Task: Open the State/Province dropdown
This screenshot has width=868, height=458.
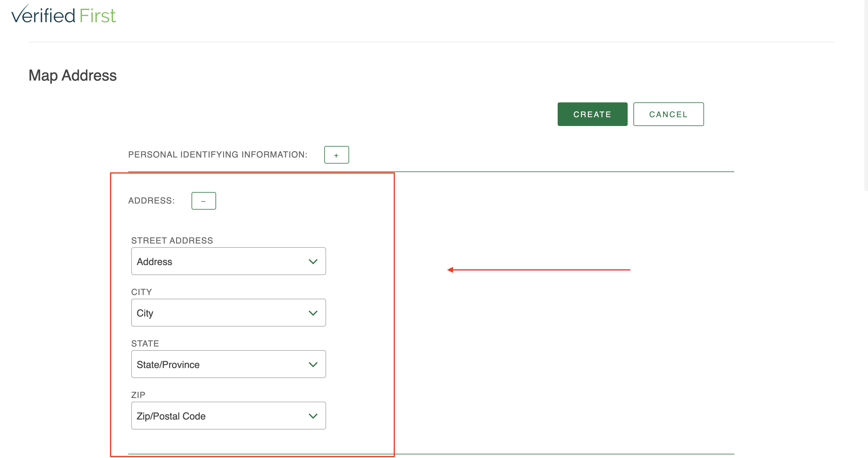Action: [229, 364]
